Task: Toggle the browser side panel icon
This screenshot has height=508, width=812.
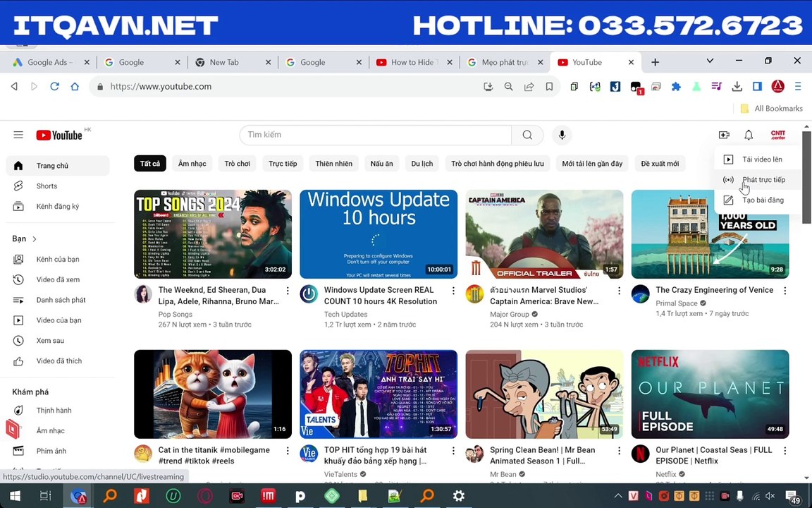Action: 757,87
